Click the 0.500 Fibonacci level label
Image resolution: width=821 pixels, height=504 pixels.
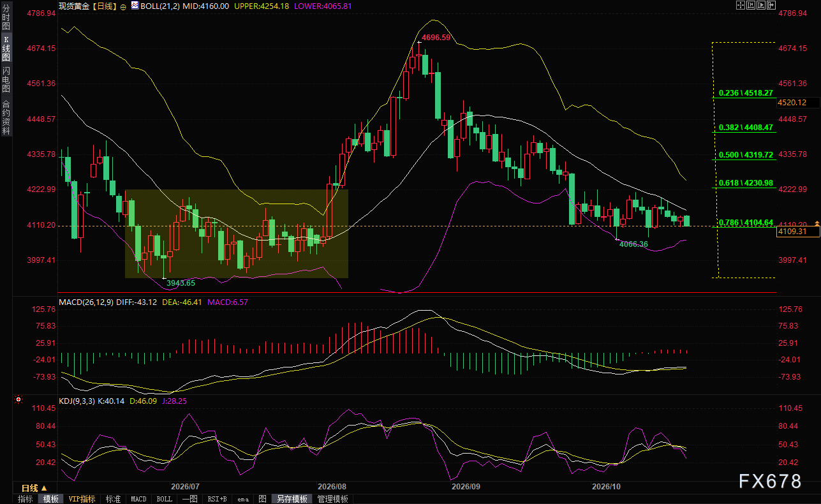point(746,155)
